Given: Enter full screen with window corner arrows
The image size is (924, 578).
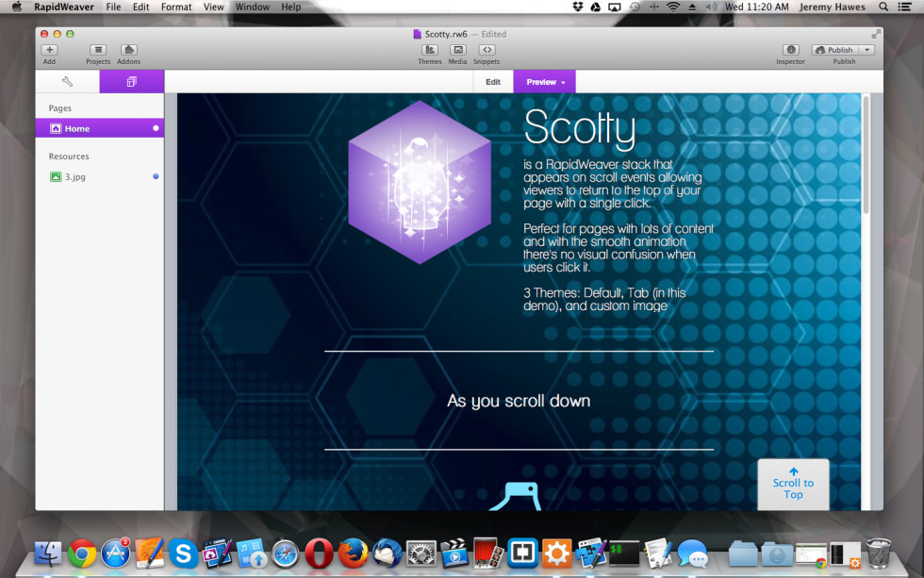Looking at the screenshot, I should tap(876, 34).
